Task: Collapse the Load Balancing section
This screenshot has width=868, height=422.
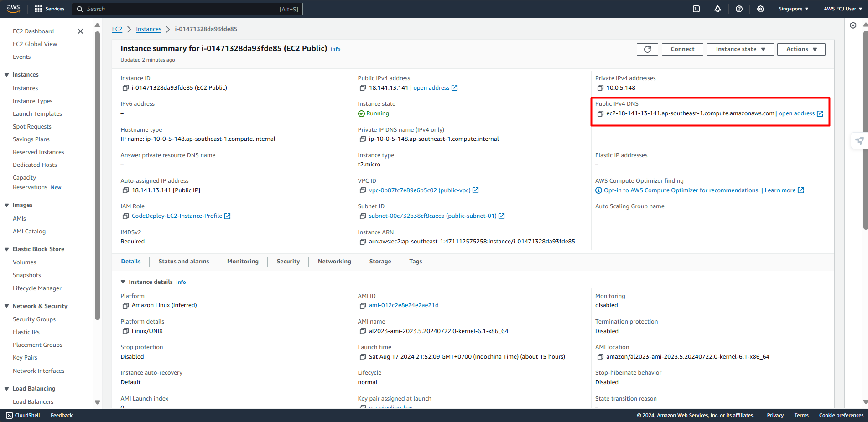Action: [6, 389]
